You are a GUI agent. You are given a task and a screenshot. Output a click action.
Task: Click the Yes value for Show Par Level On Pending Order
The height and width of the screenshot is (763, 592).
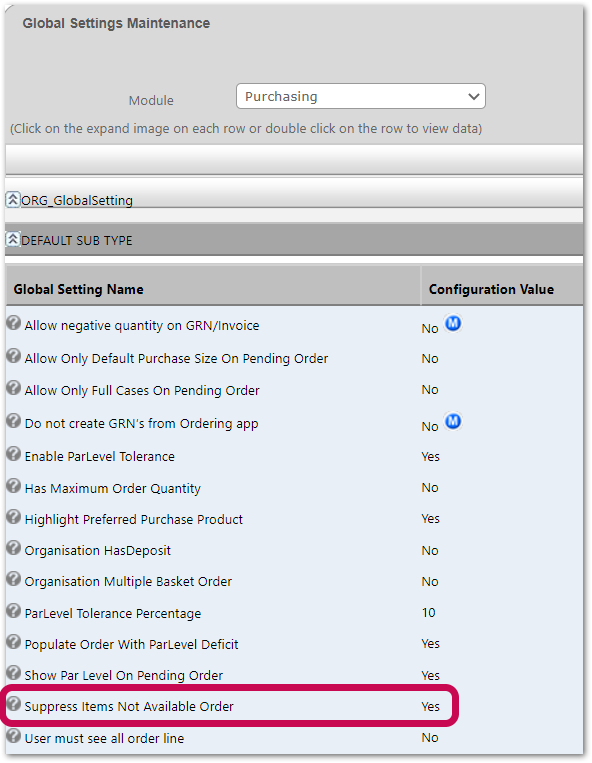click(431, 675)
